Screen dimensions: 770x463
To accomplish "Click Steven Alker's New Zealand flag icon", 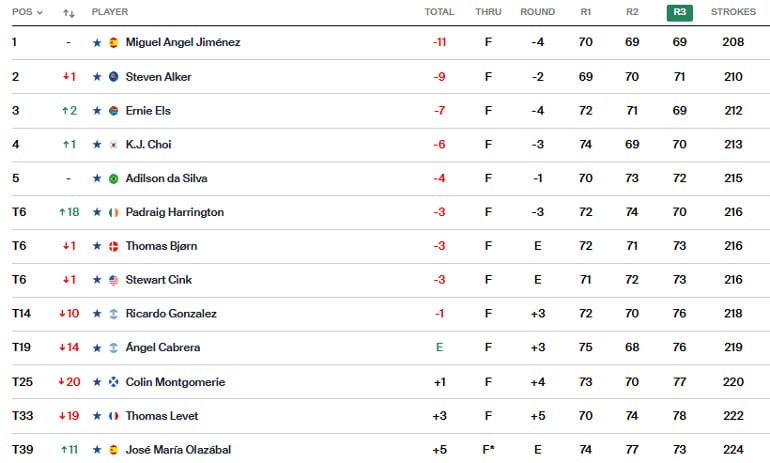I will [113, 77].
